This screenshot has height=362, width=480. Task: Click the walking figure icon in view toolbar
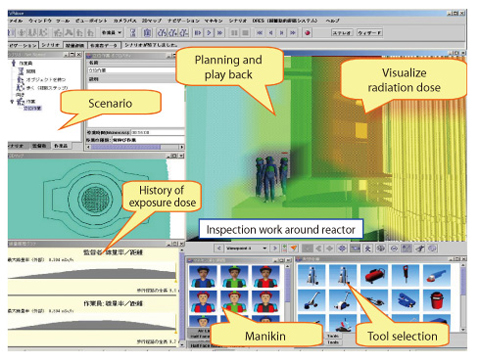pyautogui.click(x=368, y=248)
